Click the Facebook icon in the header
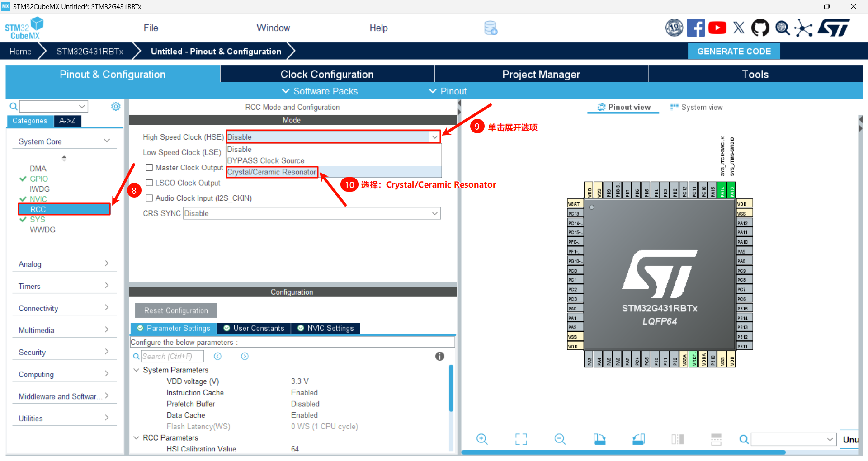 695,28
